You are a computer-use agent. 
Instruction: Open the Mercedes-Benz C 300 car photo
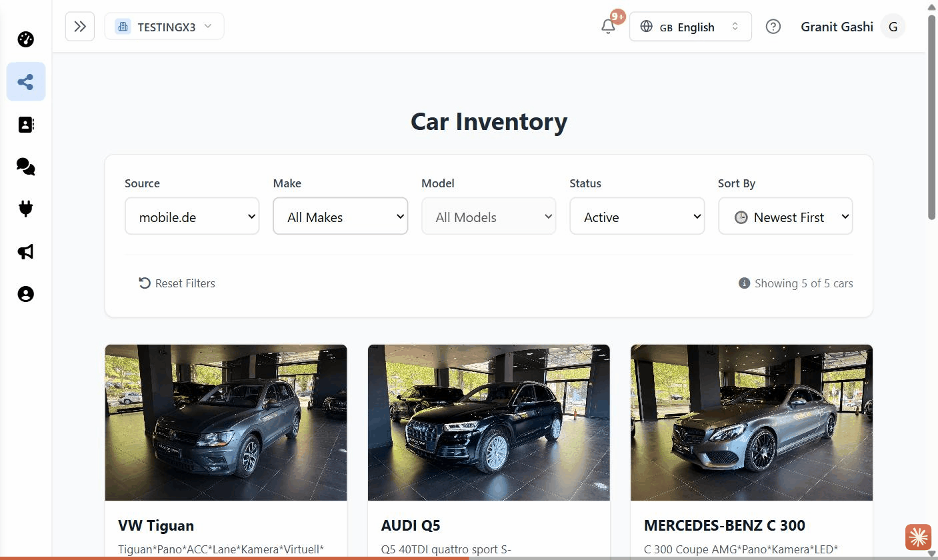(x=751, y=423)
